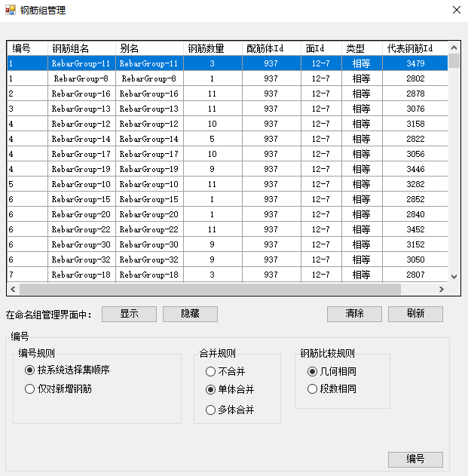Sort by 钢筋组名 column header
468x476 pixels.
[81, 48]
